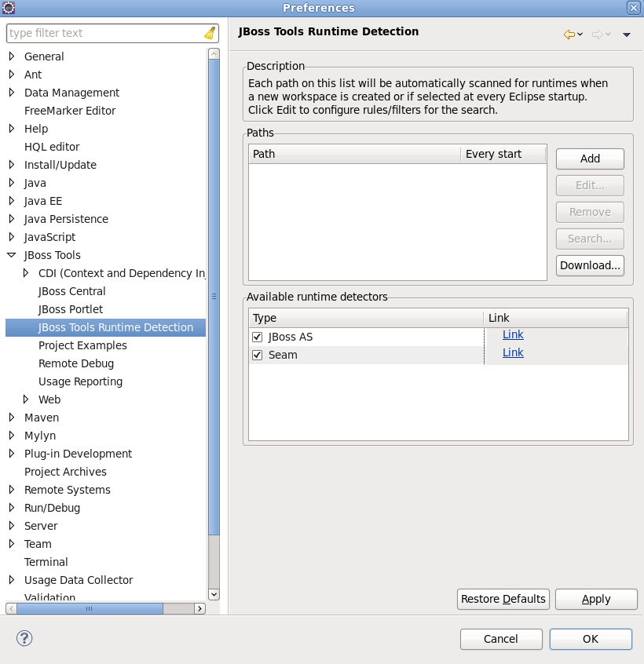Expand the Team node
This screenshot has height=664, width=644.
click(12, 544)
